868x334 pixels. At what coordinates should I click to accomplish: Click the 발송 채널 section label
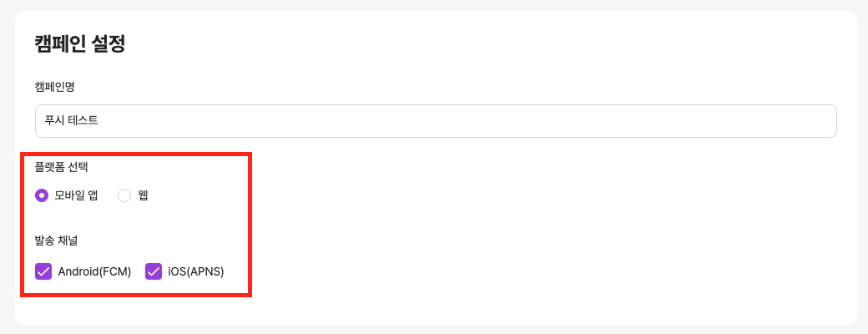(55, 241)
